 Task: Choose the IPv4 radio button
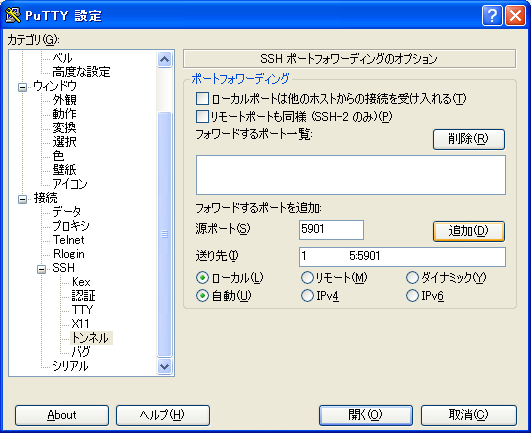(x=307, y=296)
